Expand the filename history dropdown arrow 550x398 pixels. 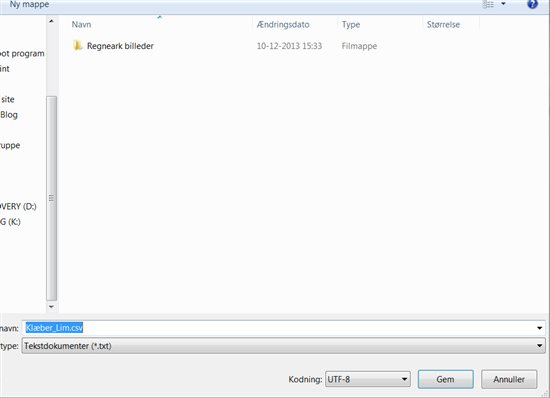pos(539,328)
